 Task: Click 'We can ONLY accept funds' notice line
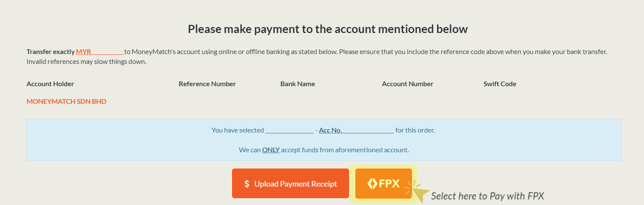point(324,150)
